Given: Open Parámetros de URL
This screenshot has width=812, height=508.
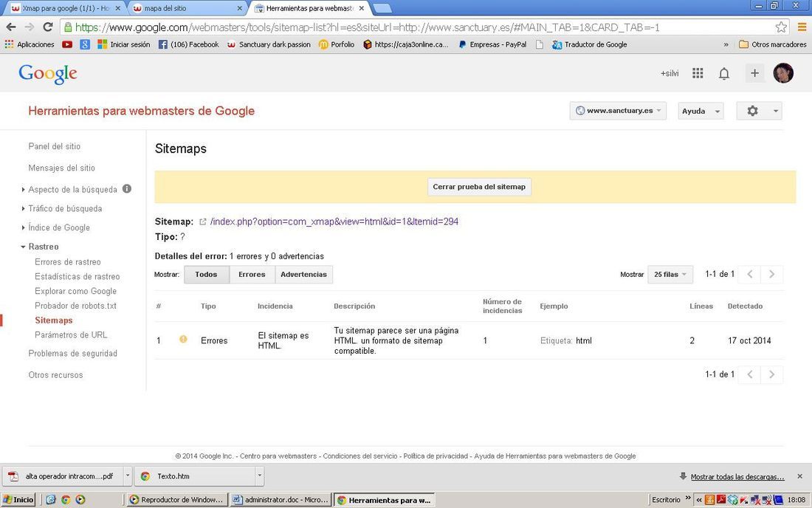Looking at the screenshot, I should 71,335.
